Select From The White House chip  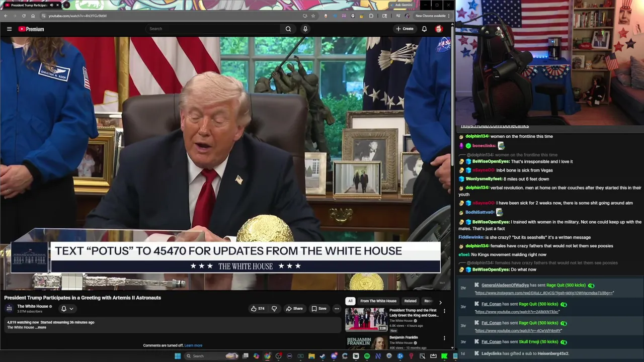(378, 301)
